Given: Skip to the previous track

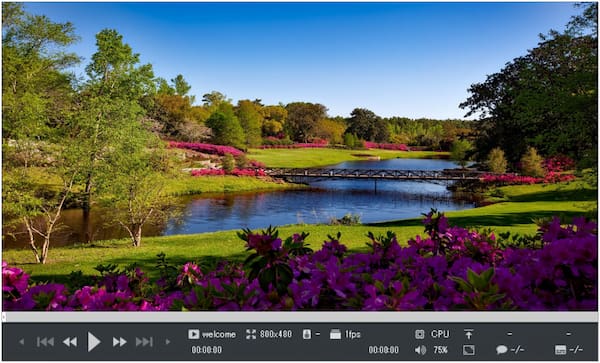Looking at the screenshot, I should point(45,342).
